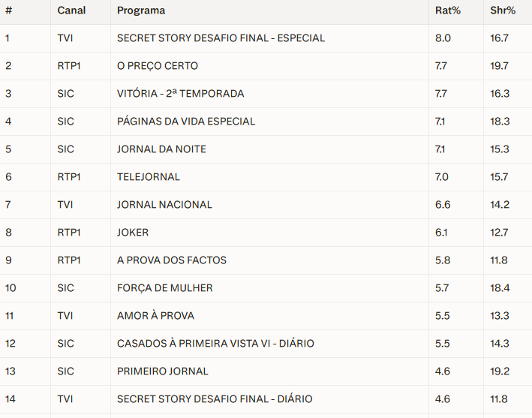
Task: Select SECRET STORY DESAFIO FINAL - ESPECIAL row
Action: coord(266,38)
